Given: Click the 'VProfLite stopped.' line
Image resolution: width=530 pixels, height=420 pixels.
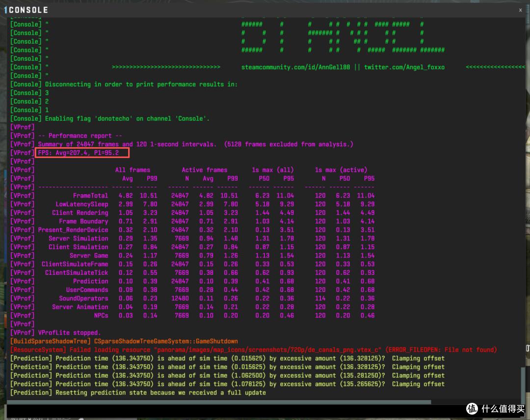Looking at the screenshot, I should click(69, 333).
